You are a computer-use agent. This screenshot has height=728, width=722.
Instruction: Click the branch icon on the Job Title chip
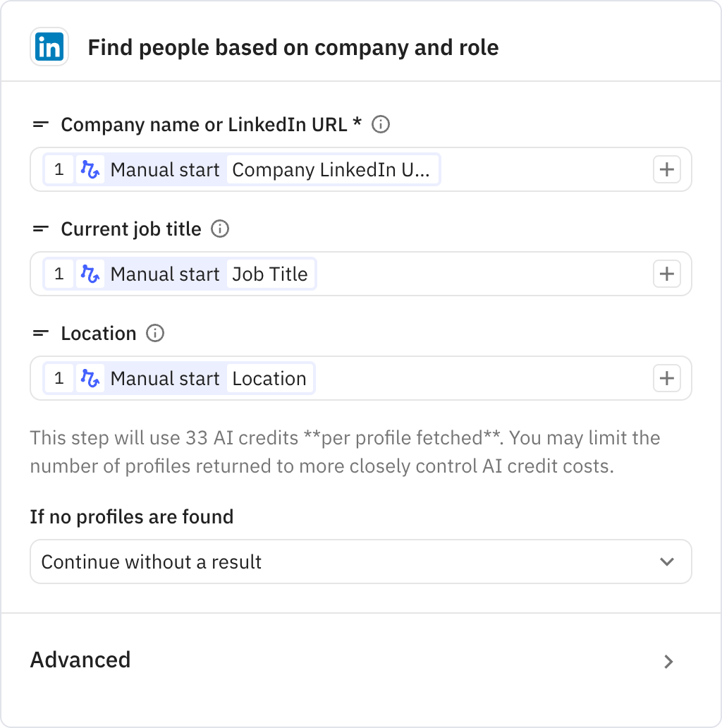tap(92, 274)
